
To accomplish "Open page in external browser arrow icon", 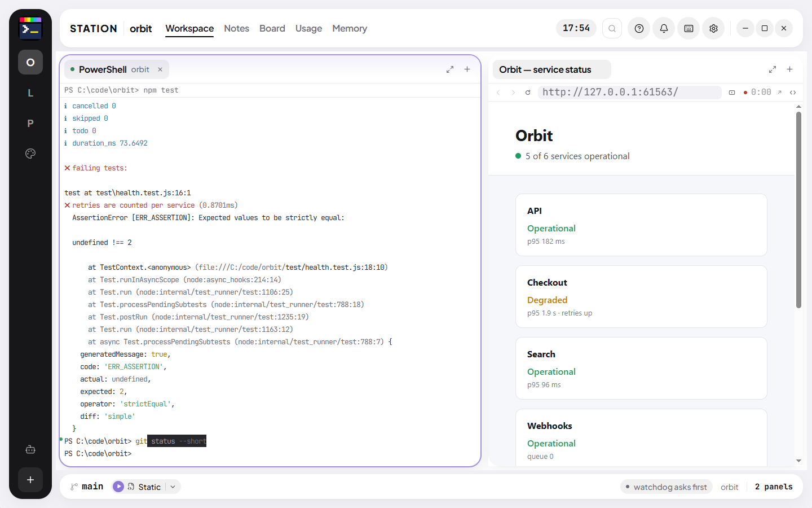I will click(x=779, y=93).
